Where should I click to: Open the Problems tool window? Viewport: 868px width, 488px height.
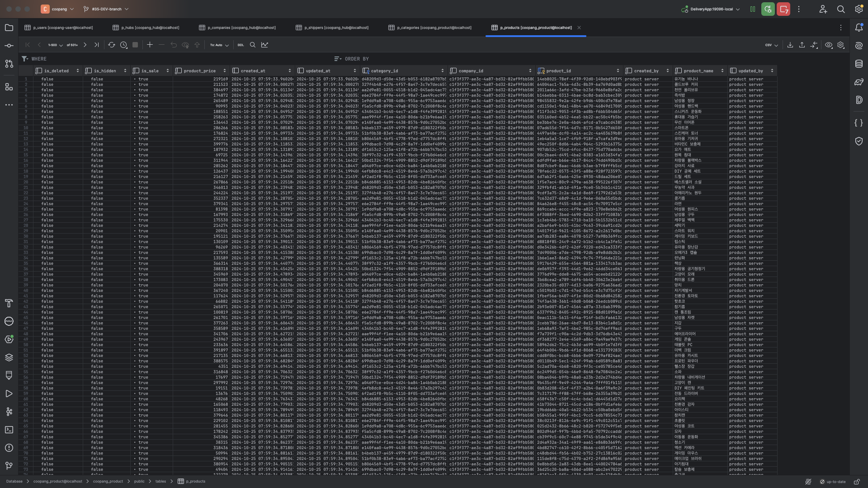coord(9,448)
